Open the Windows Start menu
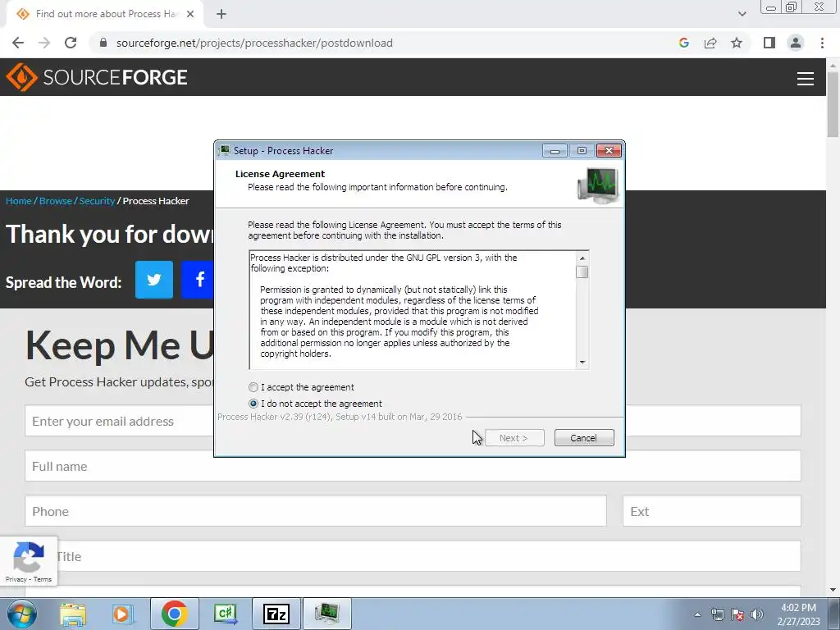Viewport: 840px width, 630px height. pos(22,614)
